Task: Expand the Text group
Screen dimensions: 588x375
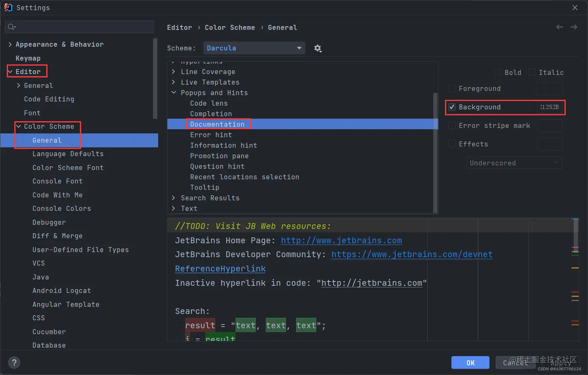Action: [174, 208]
